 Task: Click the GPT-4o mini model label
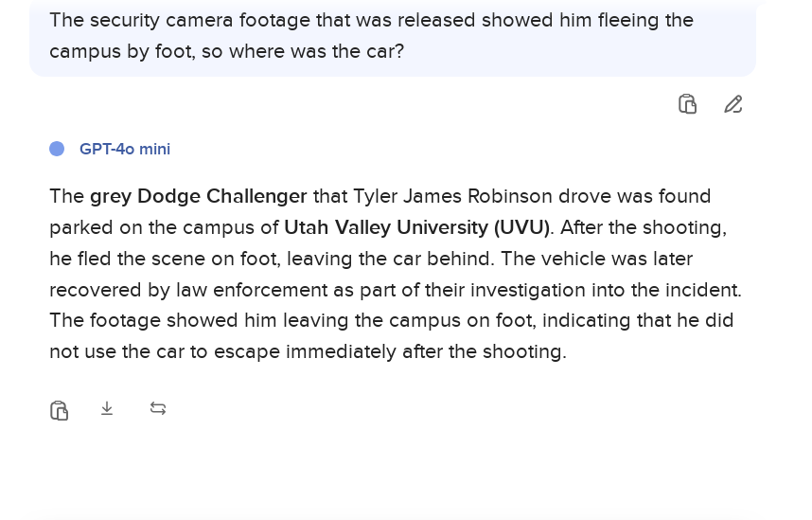click(125, 149)
